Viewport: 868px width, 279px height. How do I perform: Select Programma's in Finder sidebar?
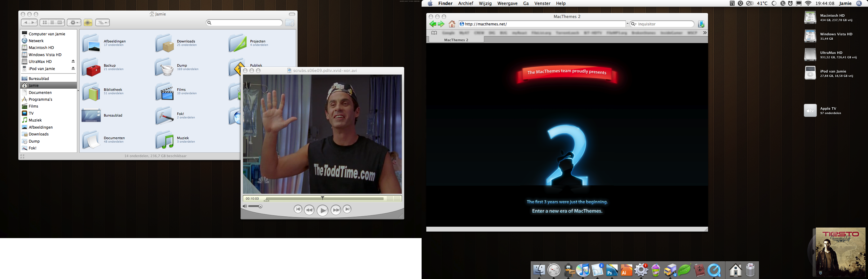(40, 100)
